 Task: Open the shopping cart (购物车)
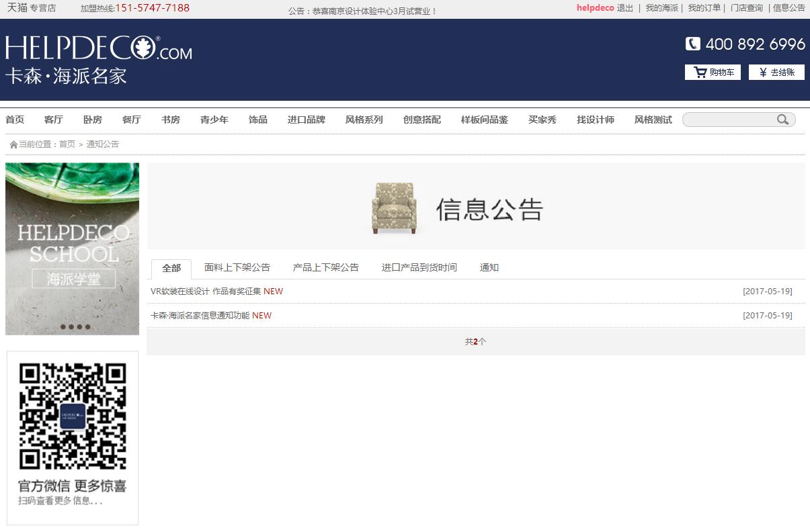[x=713, y=73]
